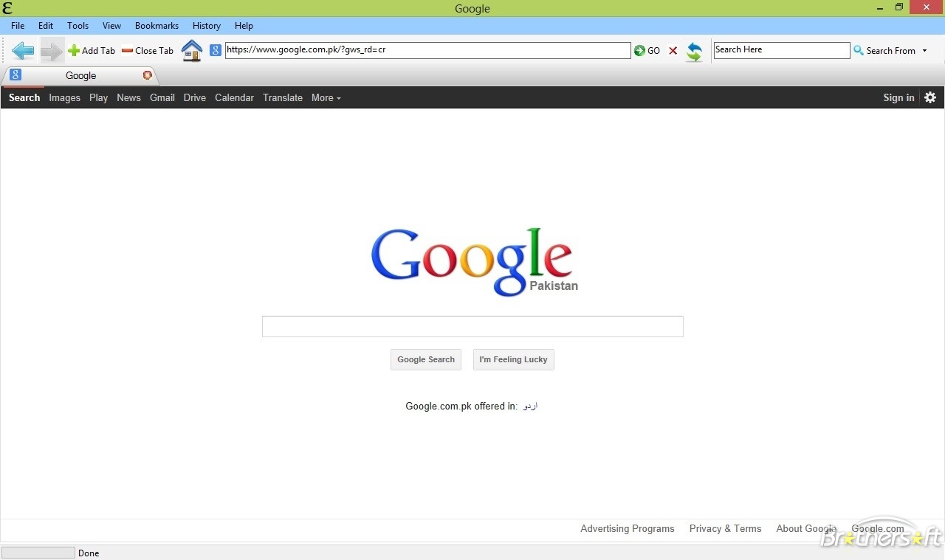The height and width of the screenshot is (560, 945).
Task: Click the Google search text field
Action: tap(472, 326)
